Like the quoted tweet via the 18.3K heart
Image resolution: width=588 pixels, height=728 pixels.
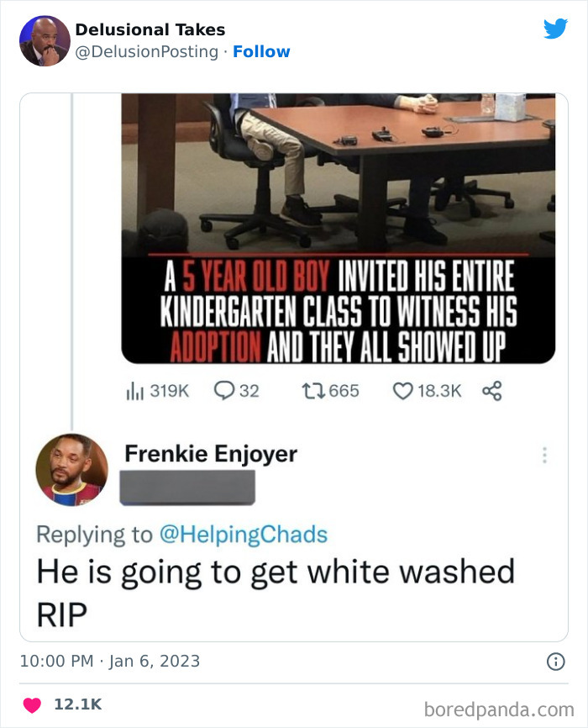pos(403,388)
